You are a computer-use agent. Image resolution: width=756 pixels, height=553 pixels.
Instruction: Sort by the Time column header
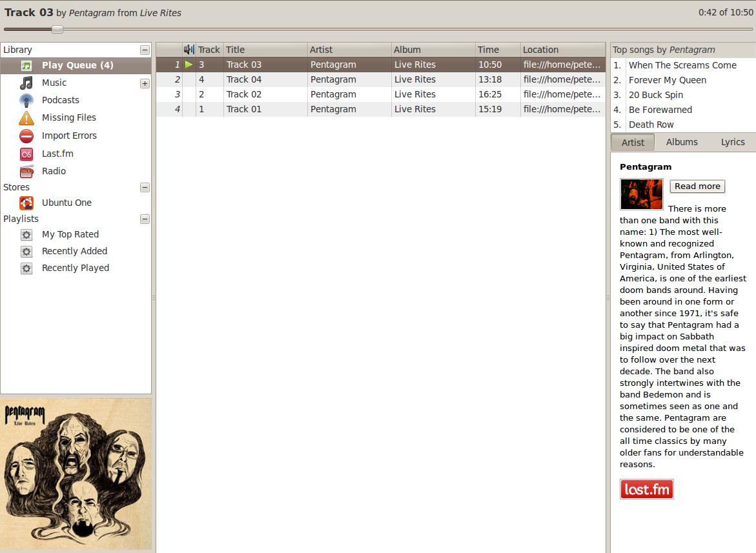point(498,50)
